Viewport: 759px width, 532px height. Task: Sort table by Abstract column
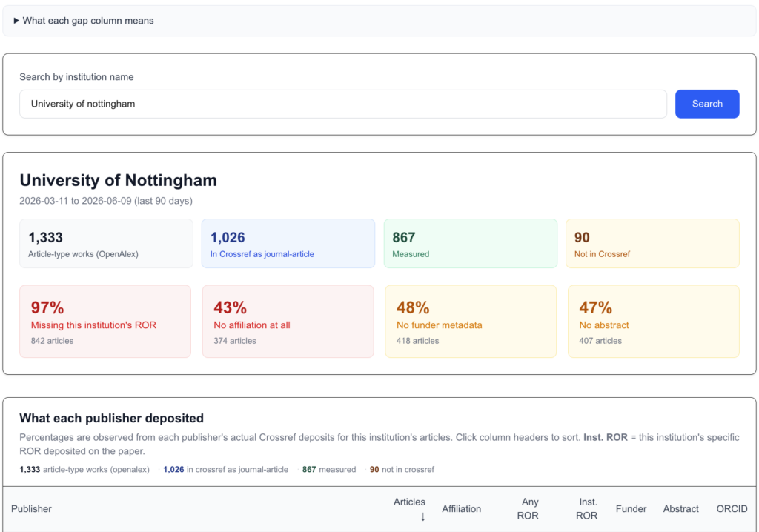(680, 509)
